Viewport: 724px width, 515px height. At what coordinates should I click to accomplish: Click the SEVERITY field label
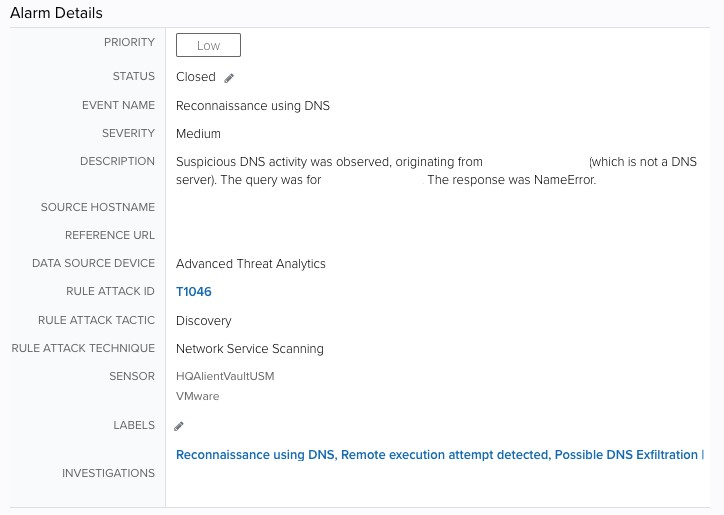coord(128,133)
